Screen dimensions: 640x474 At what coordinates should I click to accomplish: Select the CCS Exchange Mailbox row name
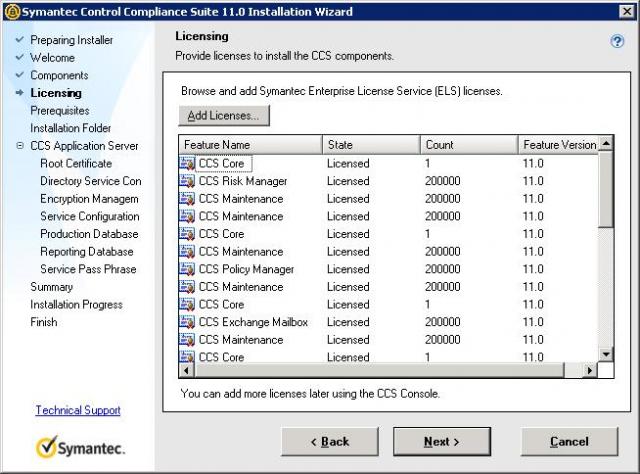click(253, 322)
